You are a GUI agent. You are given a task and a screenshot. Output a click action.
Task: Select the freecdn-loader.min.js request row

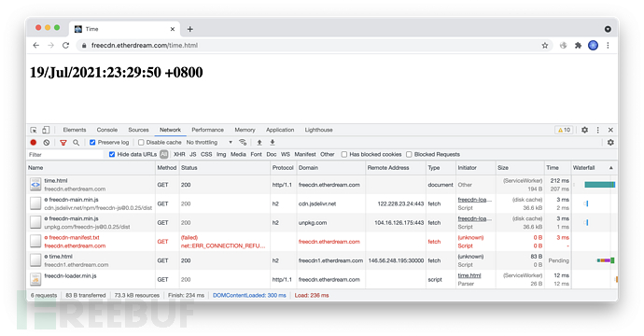click(x=322, y=279)
